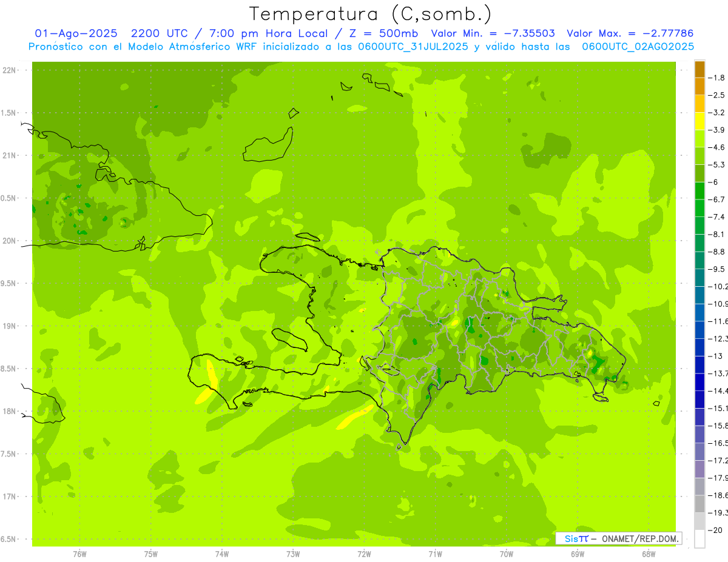Click the "-3.9" color scale label

(x=717, y=130)
